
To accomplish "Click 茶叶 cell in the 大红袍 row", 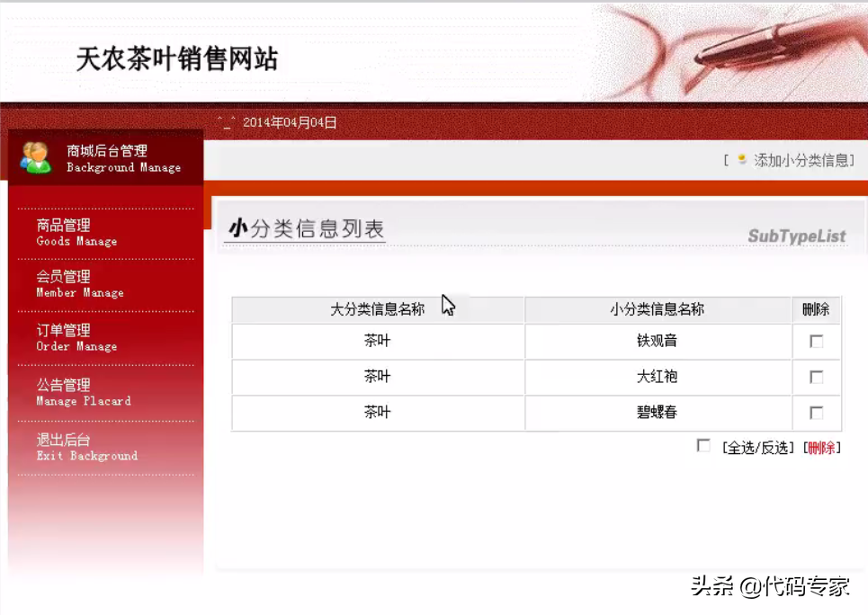I will (x=378, y=377).
